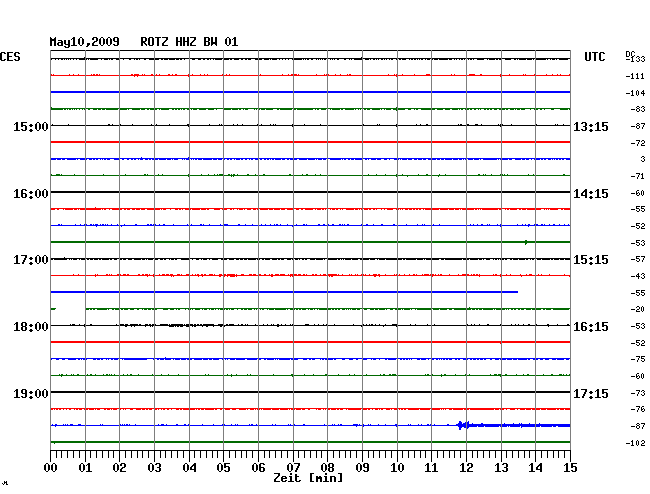Select the '18:00' local time label
Screen dimensions: 650x494
[x=31, y=327]
